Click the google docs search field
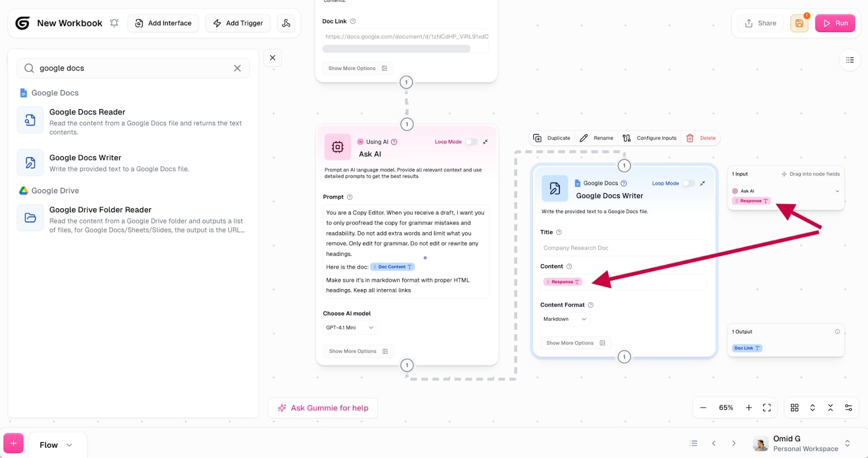868x458 pixels. pyautogui.click(x=133, y=68)
